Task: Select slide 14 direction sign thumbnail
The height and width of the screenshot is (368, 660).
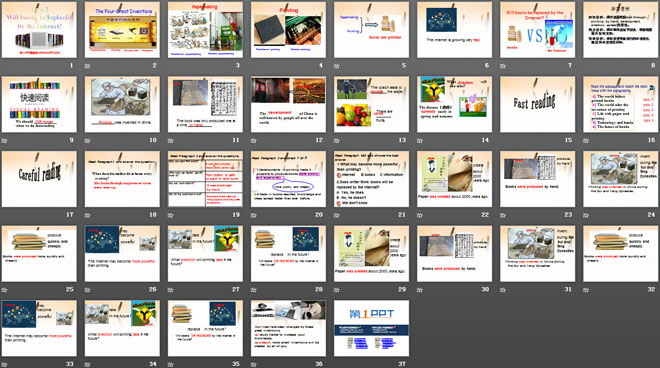Action: (455, 104)
